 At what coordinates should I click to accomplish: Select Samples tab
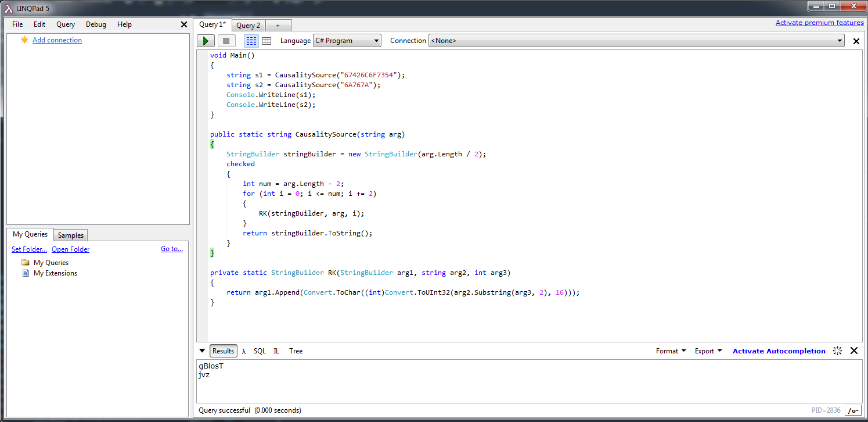pyautogui.click(x=71, y=235)
